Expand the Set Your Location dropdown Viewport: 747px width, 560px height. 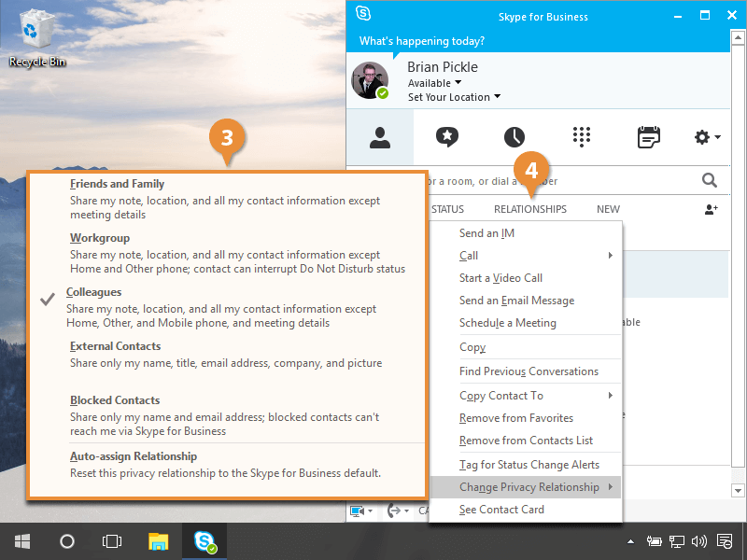point(454,97)
